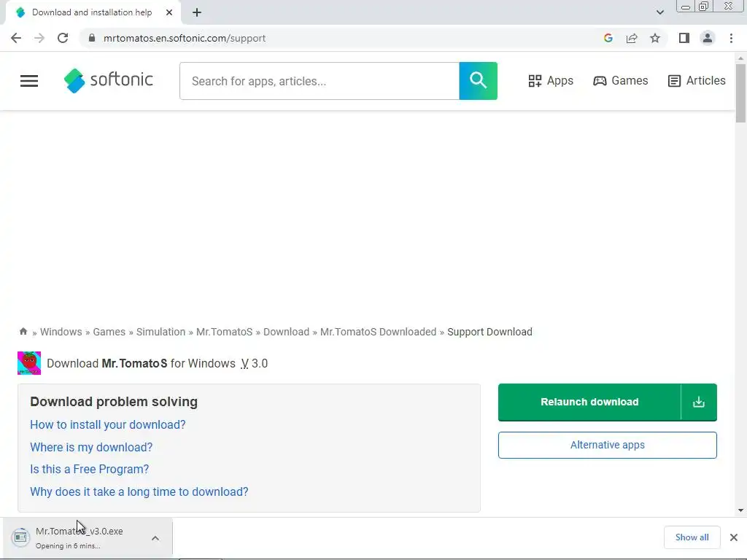This screenshot has width=747, height=560.
Task: Click the search magnifier button
Action: tap(479, 81)
